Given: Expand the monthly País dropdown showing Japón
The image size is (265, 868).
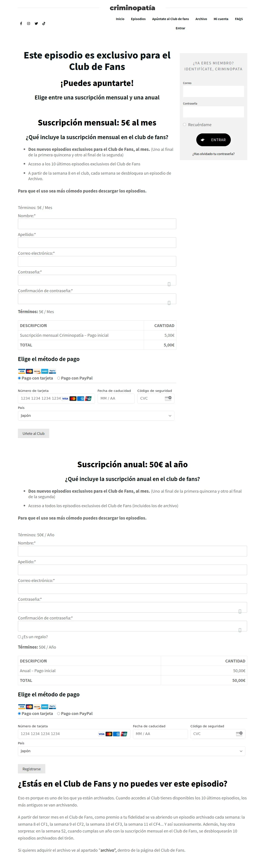Looking at the screenshot, I should click(96, 415).
